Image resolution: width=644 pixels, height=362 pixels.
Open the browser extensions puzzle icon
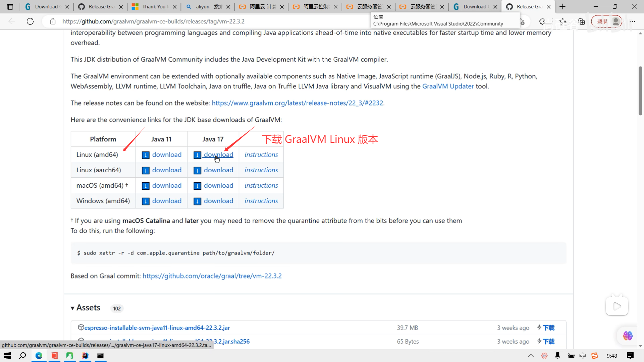coord(542,21)
